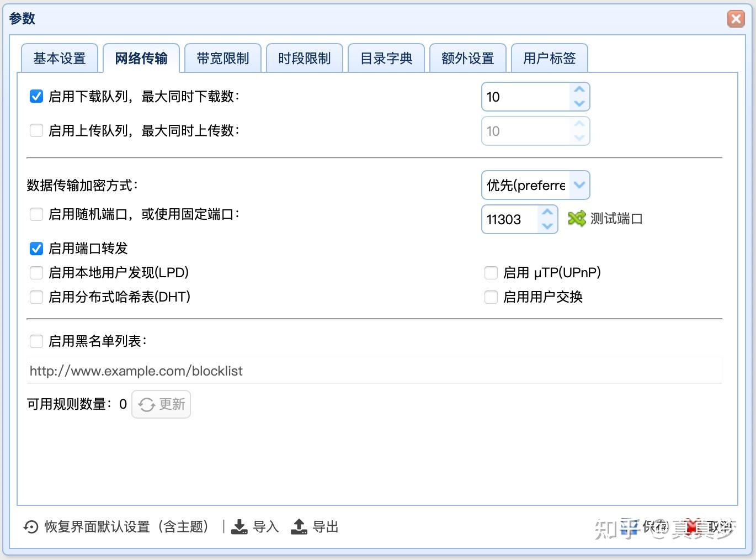
Task: Enable μTP(UPnP) checkbox
Action: tap(491, 273)
